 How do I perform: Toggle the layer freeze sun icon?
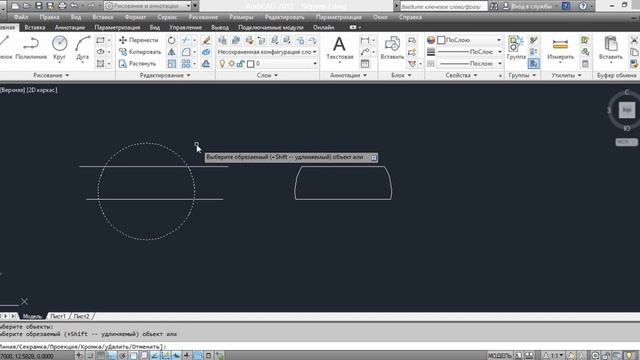[231, 64]
